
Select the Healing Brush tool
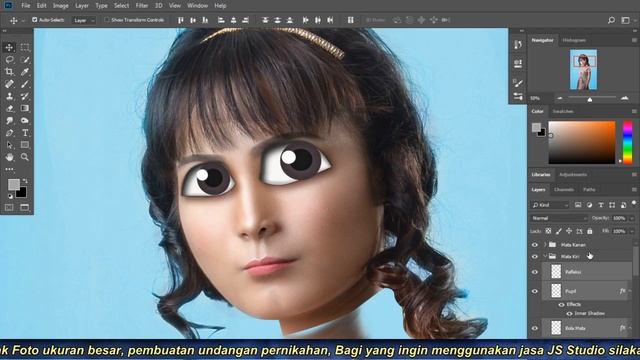click(9, 84)
